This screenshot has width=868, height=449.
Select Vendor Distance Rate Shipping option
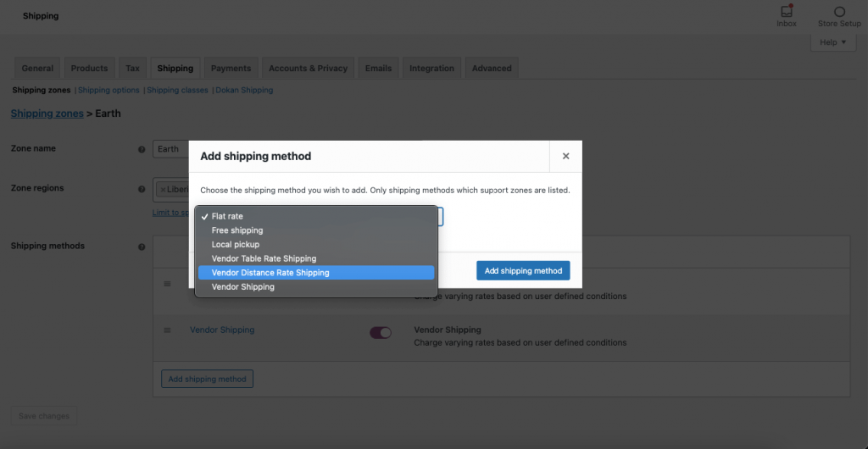[316, 273]
